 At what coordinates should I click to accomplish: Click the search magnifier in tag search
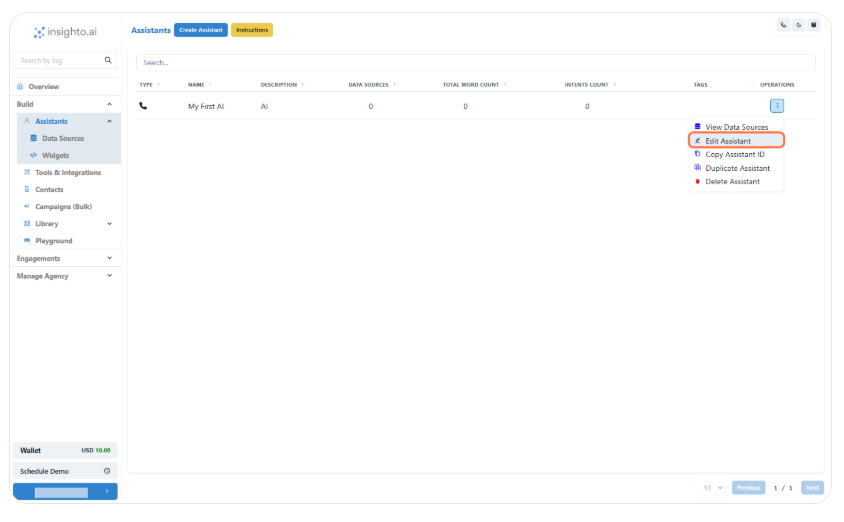pos(108,60)
